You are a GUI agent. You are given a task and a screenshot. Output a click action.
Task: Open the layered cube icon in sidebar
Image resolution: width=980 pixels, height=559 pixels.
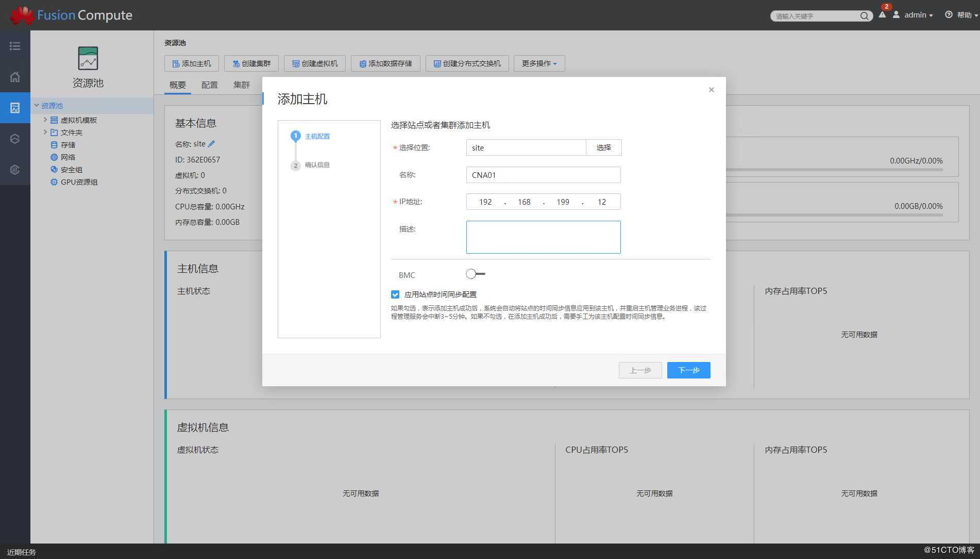pos(15,139)
